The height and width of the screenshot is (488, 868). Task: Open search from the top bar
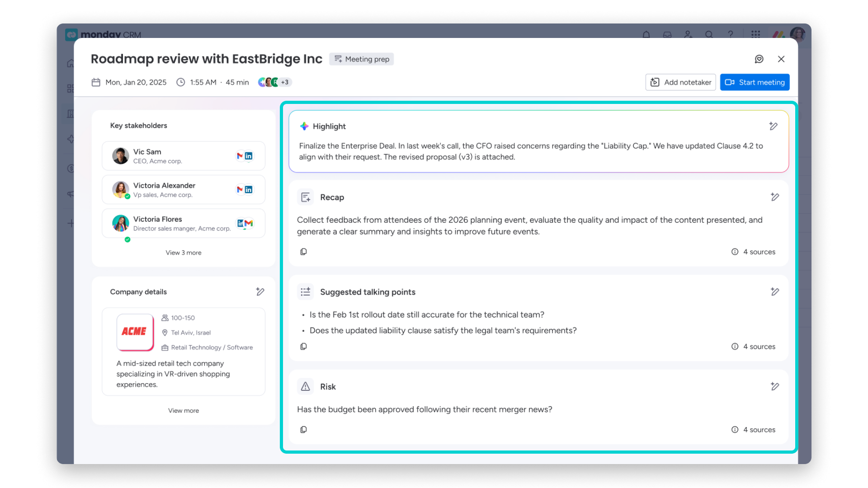point(709,34)
